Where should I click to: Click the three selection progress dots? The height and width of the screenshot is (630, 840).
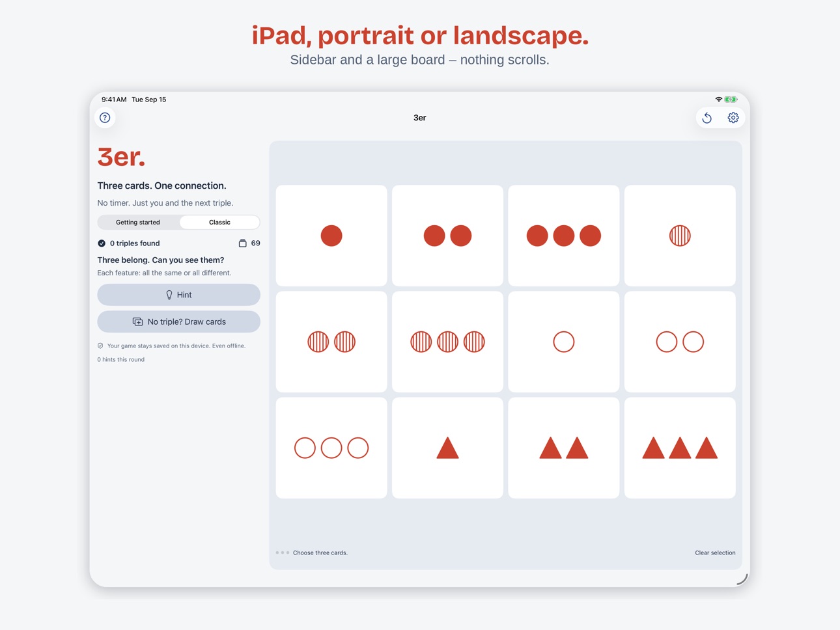coord(283,553)
